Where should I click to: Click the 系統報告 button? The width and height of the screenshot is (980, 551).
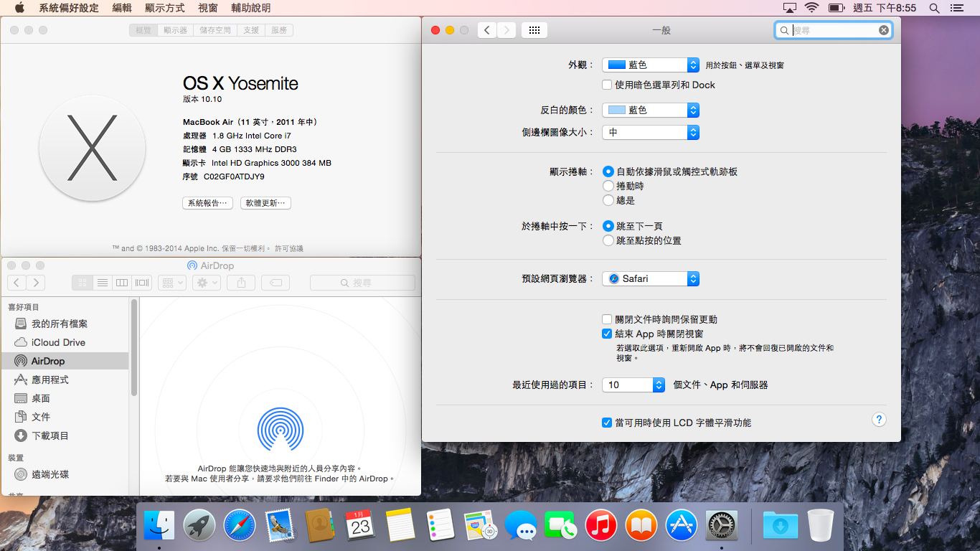pyautogui.click(x=208, y=203)
